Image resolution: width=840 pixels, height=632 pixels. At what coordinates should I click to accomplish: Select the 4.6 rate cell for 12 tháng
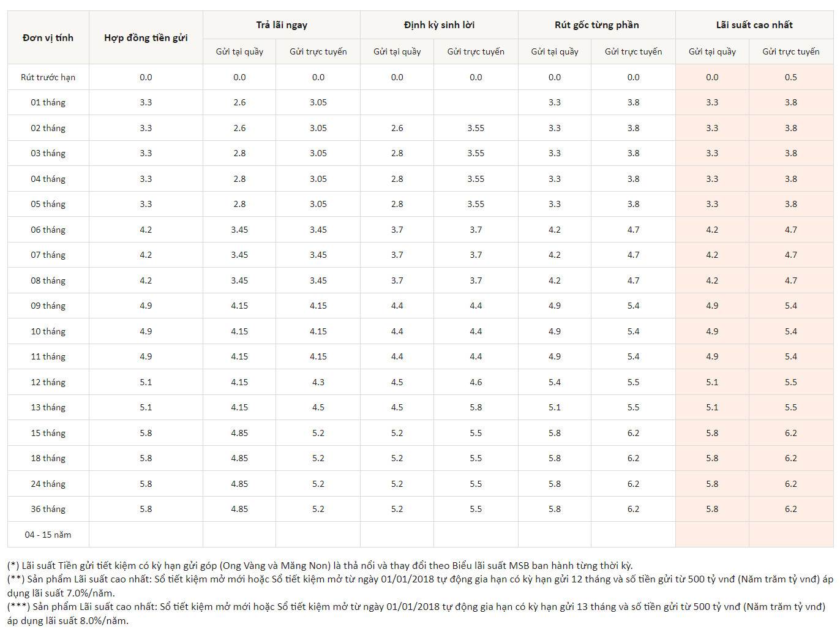pos(476,382)
